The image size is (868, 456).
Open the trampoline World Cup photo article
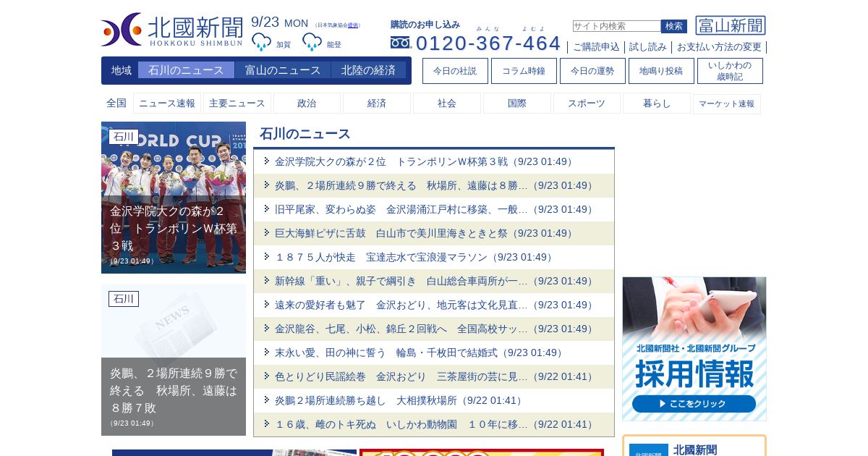(174, 198)
